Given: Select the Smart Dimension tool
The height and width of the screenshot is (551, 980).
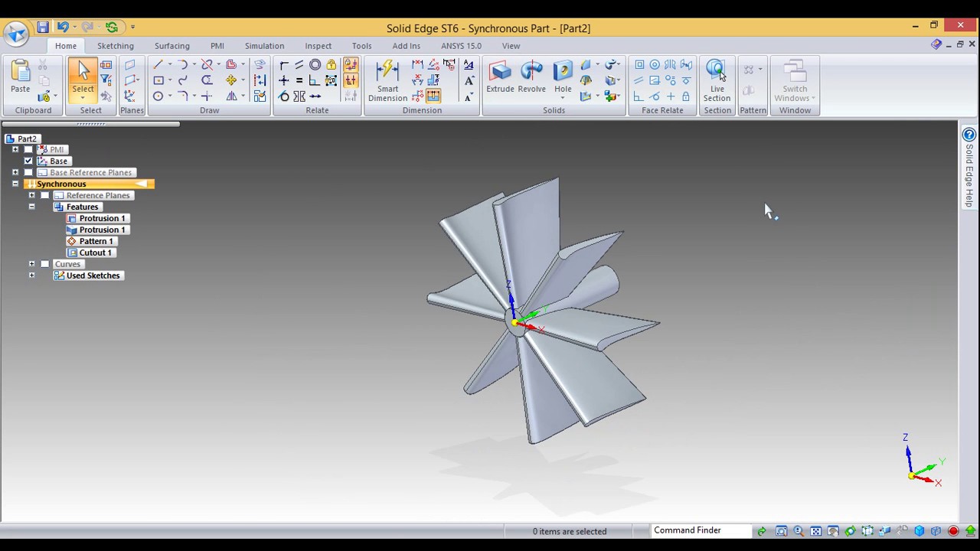Looking at the screenshot, I should 387,81.
